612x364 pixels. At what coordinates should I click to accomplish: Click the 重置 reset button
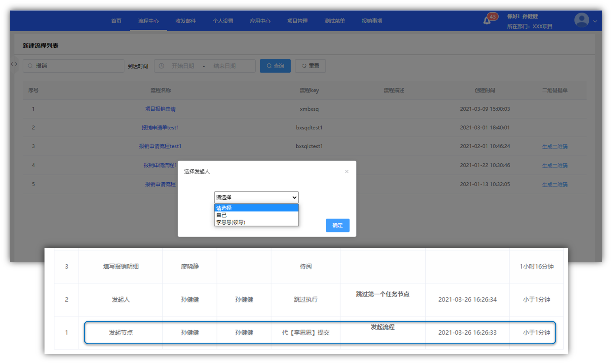pos(310,66)
